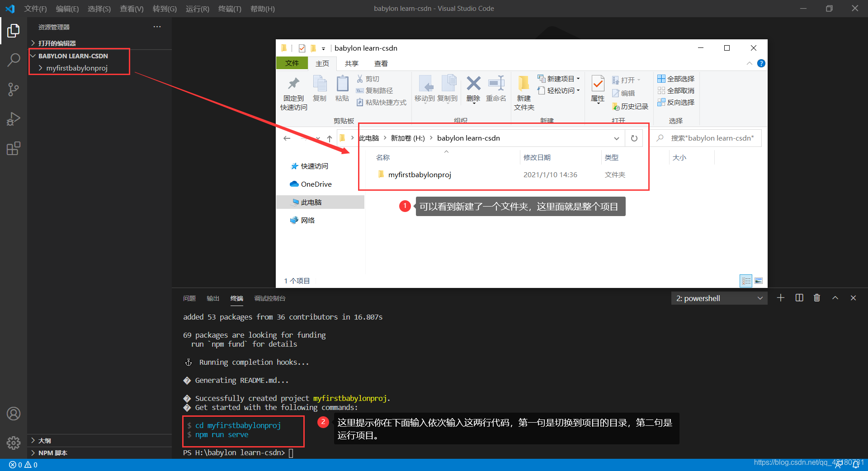Go up one folder level in File Explorer
Screen dimensions: 868x471
click(x=330, y=138)
